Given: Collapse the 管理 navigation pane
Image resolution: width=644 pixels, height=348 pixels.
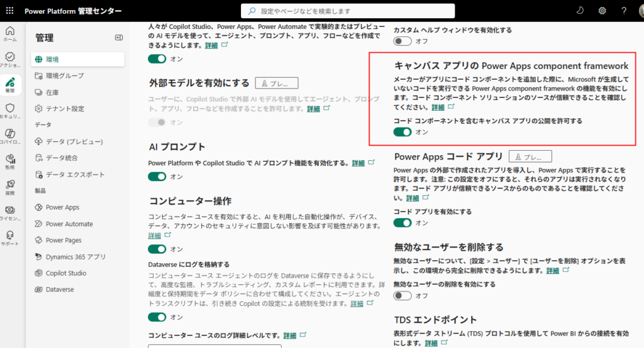Looking at the screenshot, I should [x=119, y=38].
